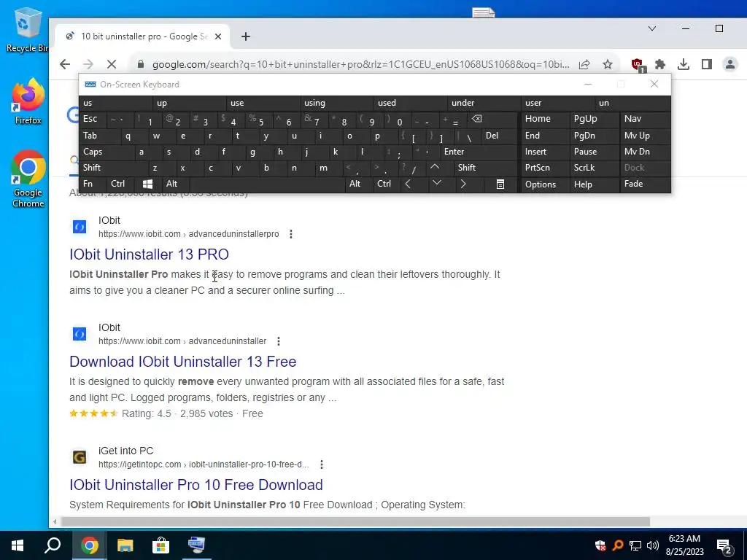Go back with Chrome's back arrow
The image size is (747, 560).
pos(65,64)
